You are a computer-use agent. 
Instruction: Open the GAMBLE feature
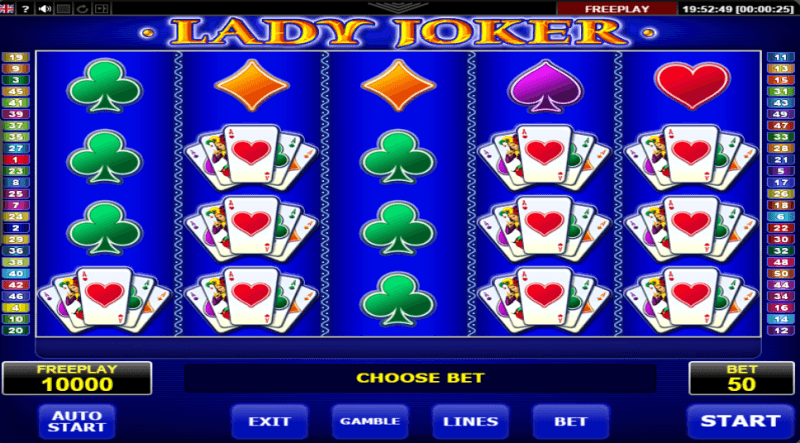coord(370,422)
